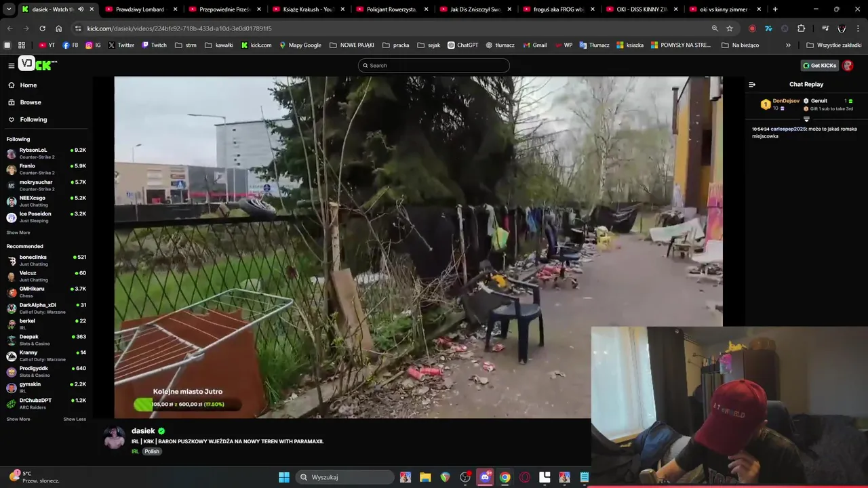868x488 pixels.
Task: Bookmark this page with the star icon
Action: coord(730,28)
